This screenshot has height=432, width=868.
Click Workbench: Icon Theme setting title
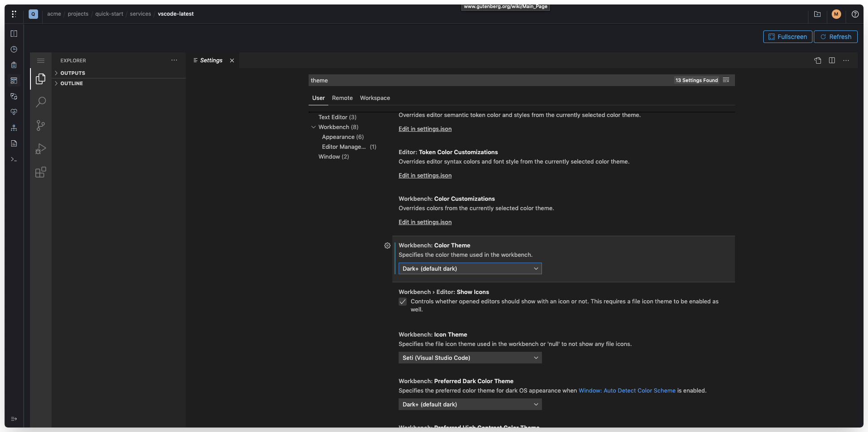pyautogui.click(x=433, y=335)
